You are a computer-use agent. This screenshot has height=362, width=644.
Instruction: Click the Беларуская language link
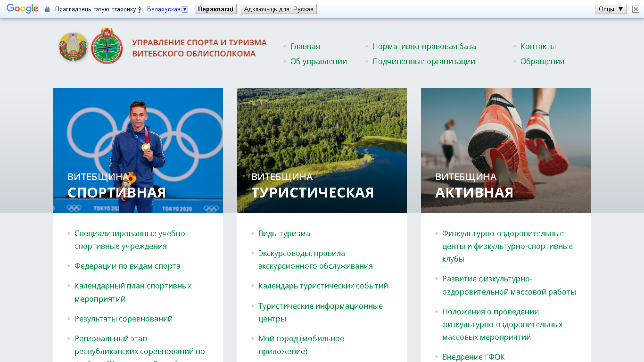coord(164,9)
